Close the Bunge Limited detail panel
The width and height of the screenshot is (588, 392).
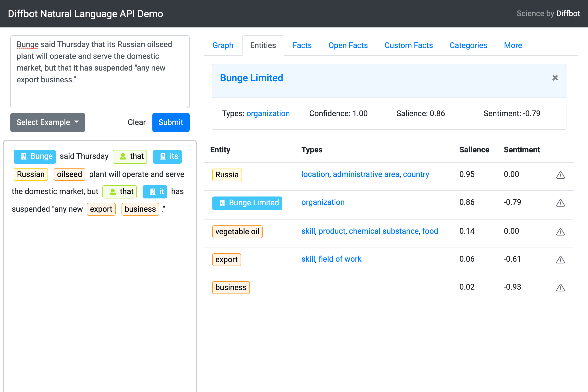[x=555, y=78]
